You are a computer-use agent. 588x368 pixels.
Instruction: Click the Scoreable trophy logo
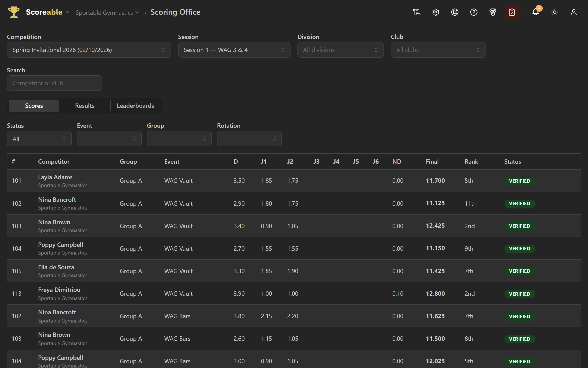[14, 12]
